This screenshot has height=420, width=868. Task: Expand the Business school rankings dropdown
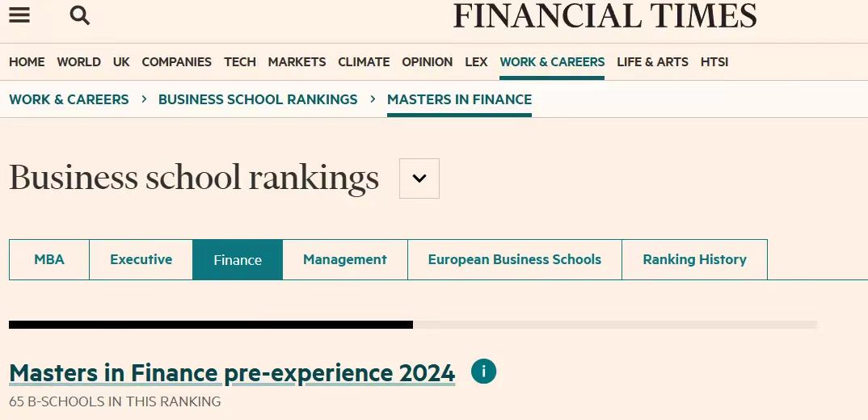coord(419,178)
